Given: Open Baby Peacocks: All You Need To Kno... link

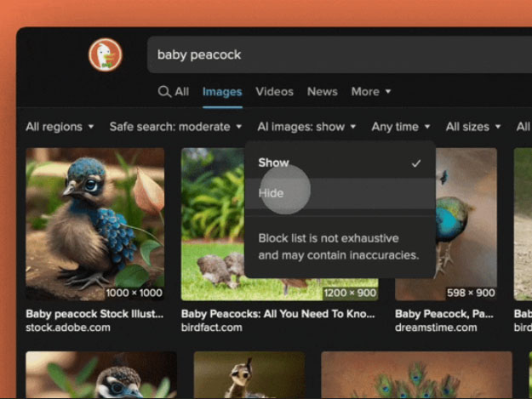Looking at the screenshot, I should point(277,314).
